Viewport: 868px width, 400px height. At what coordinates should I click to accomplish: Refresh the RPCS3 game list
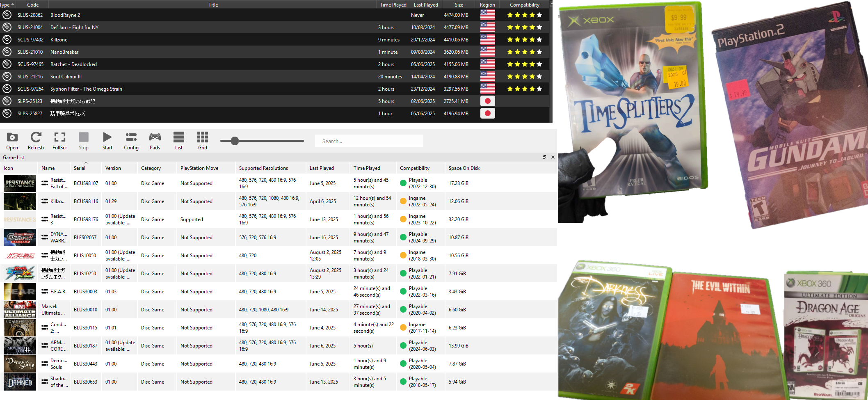[36, 141]
